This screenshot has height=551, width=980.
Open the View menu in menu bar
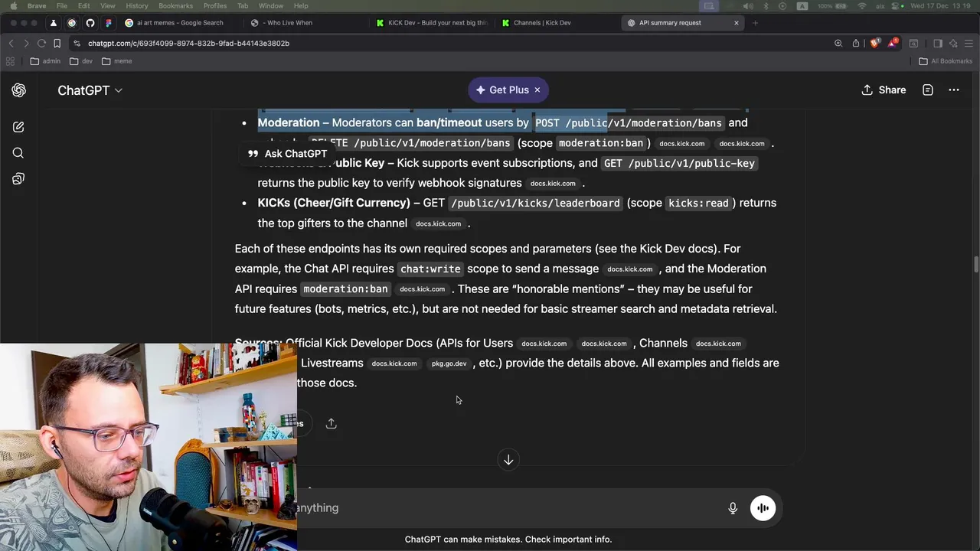tap(108, 6)
